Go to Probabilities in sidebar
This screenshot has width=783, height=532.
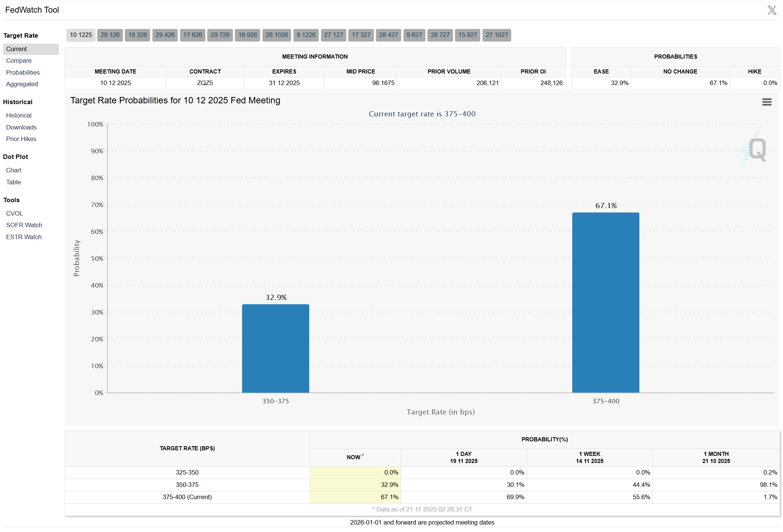[23, 72]
